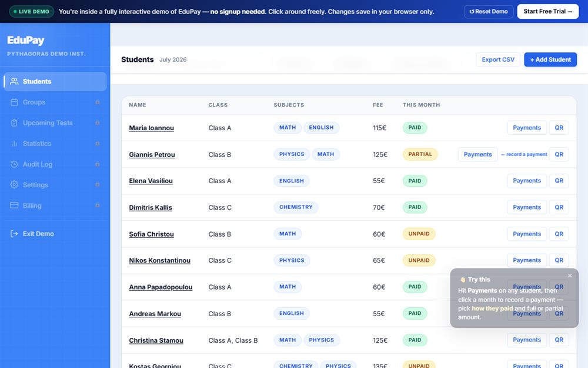Show QR code for Nikos Konstantinou
Image resolution: width=588 pixels, height=368 pixels.
559,260
